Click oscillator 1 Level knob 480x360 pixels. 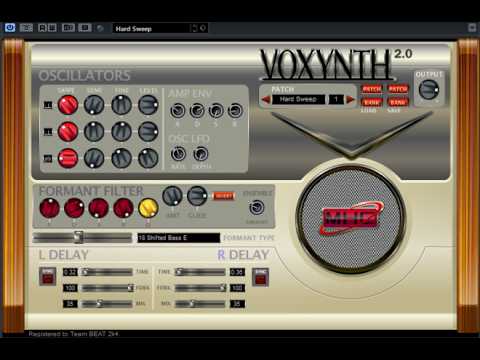(x=148, y=105)
